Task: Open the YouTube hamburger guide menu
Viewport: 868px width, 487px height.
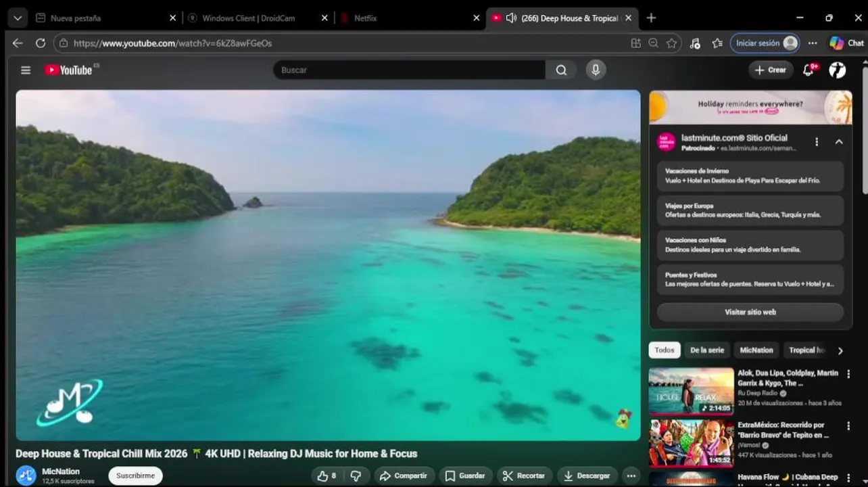Action: tap(26, 70)
